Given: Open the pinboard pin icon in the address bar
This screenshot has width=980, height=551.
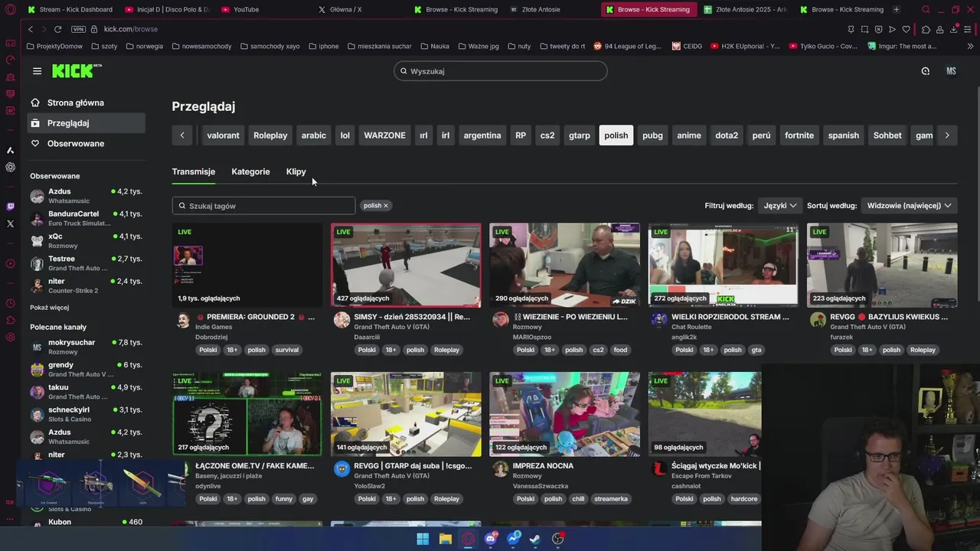Looking at the screenshot, I should click(851, 29).
